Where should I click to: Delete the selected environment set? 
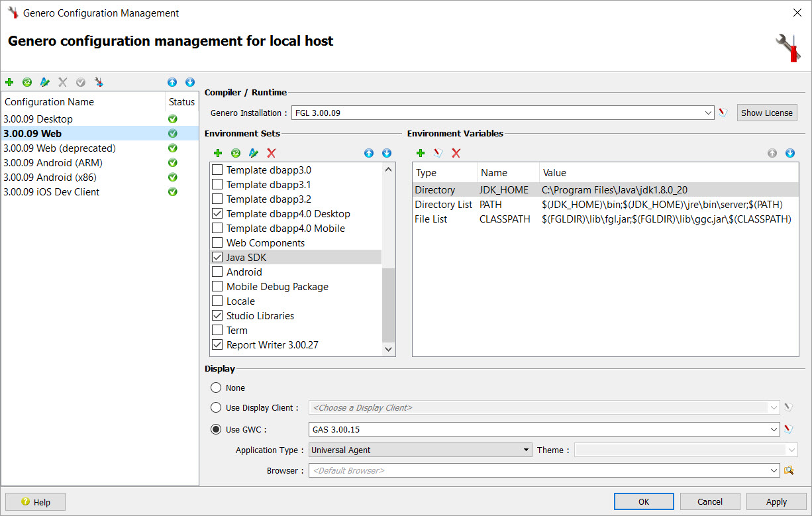(272, 153)
